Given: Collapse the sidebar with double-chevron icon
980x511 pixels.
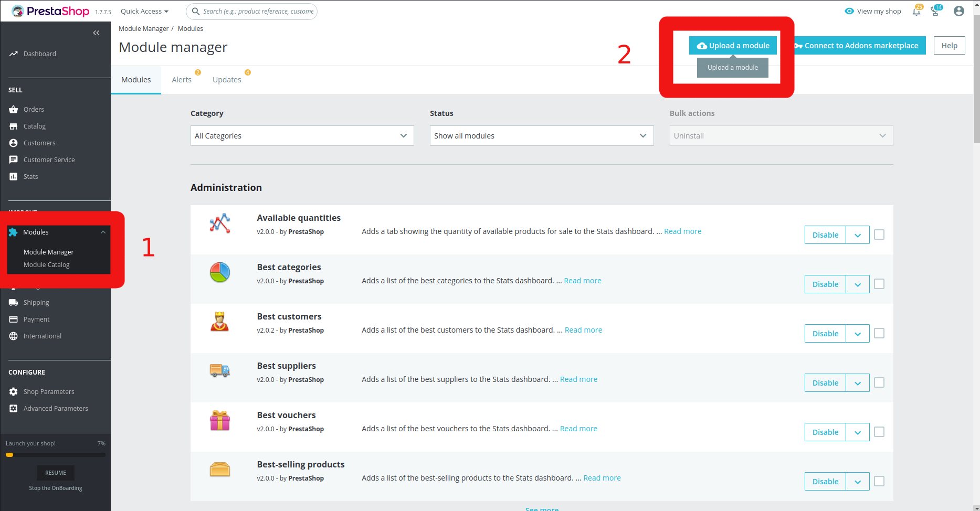Looking at the screenshot, I should click(x=96, y=33).
